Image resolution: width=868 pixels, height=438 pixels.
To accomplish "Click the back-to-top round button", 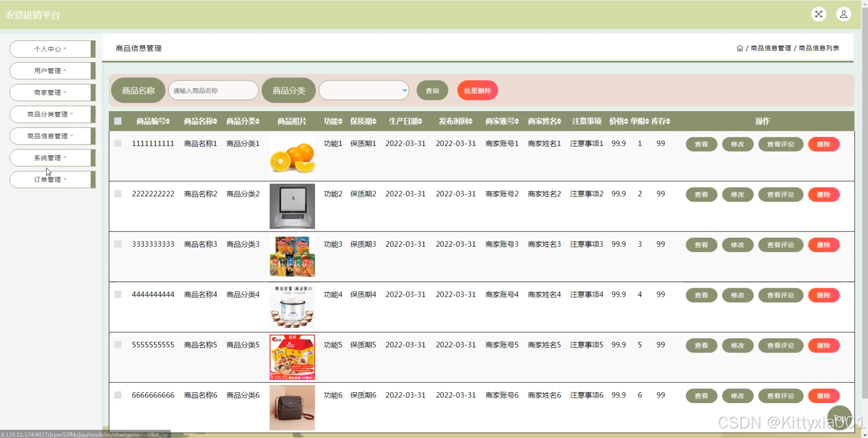I will [839, 417].
